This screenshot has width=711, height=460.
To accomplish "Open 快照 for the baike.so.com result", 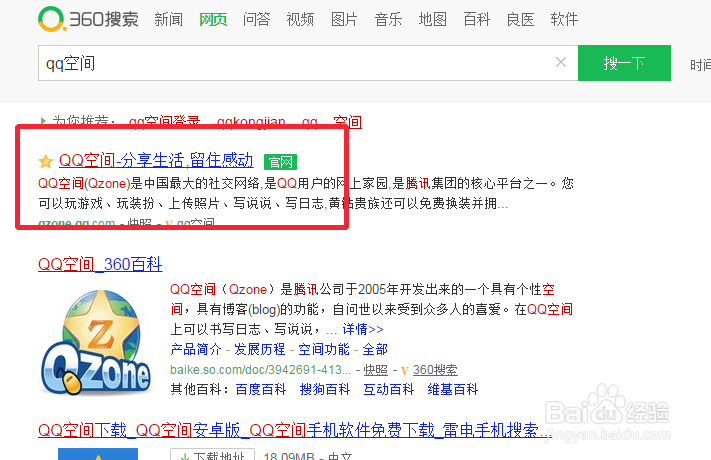I will tap(376, 370).
